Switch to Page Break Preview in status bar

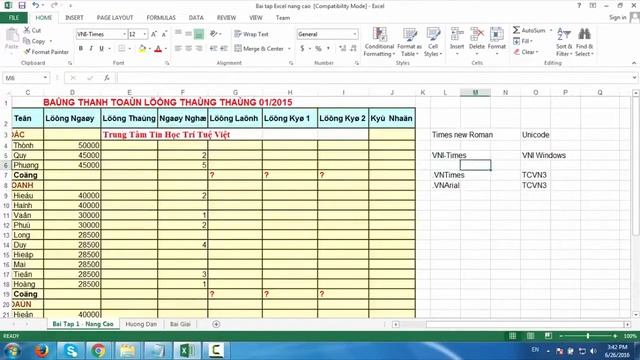(548, 336)
